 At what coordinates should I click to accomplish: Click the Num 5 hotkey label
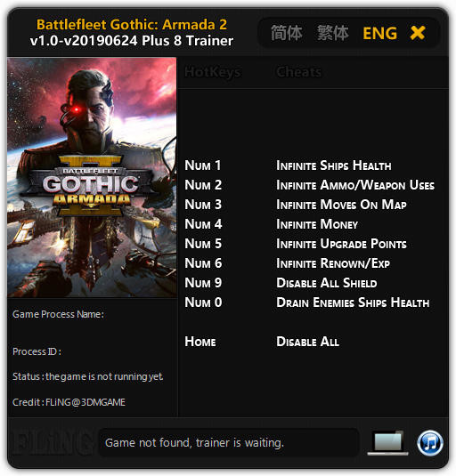[203, 244]
